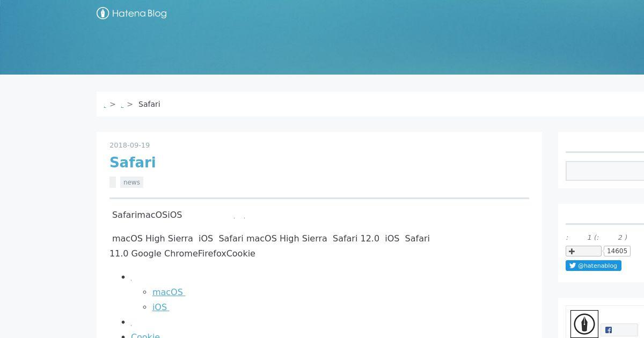This screenshot has width=644, height=338.
Task: Open the Hatena Blog logo link
Action: tap(131, 13)
